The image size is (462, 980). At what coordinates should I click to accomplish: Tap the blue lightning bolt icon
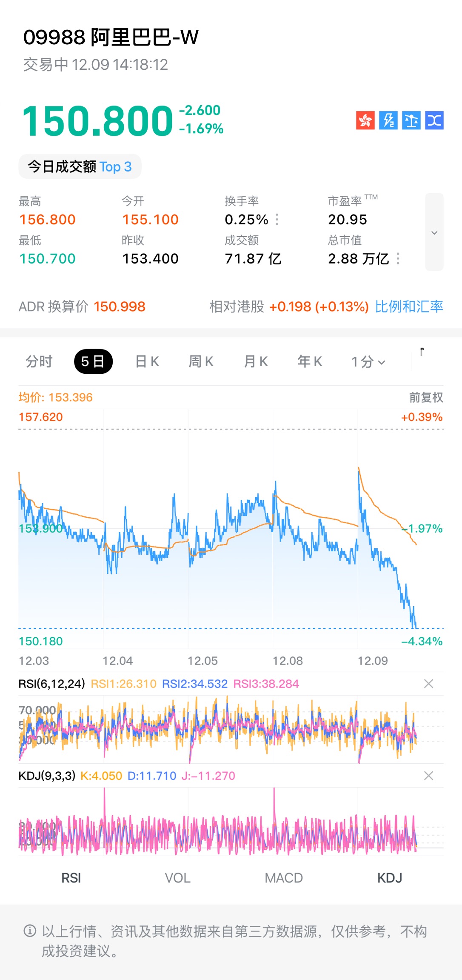388,120
